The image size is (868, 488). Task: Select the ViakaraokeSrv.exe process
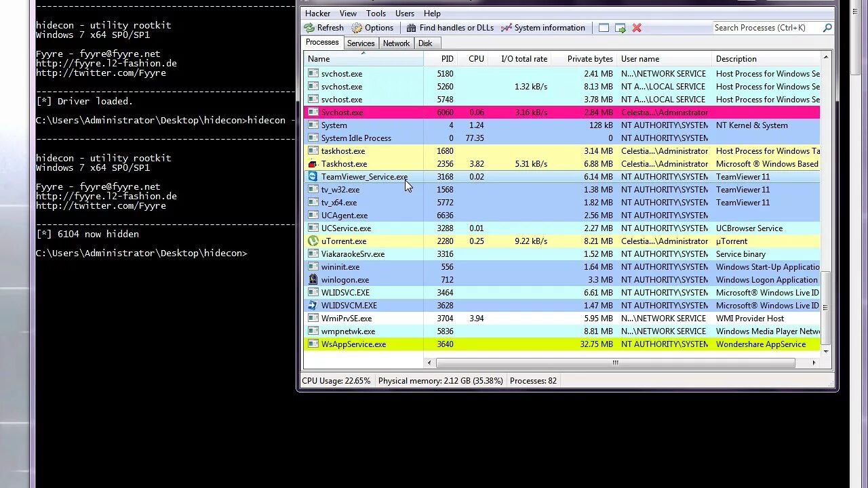[x=561, y=254]
